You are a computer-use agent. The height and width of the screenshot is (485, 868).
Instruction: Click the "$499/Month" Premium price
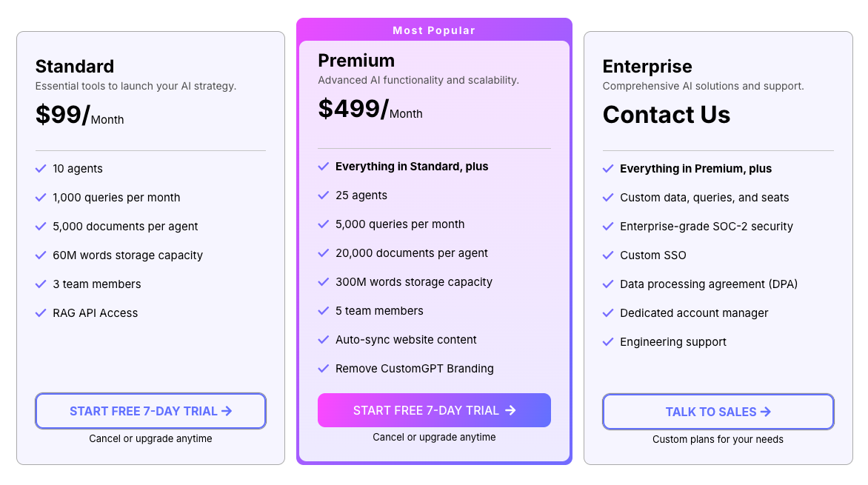(370, 110)
